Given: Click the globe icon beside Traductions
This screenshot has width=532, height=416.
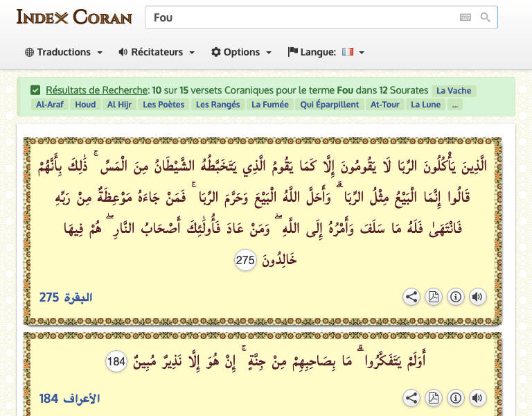Looking at the screenshot, I should click(x=30, y=52).
